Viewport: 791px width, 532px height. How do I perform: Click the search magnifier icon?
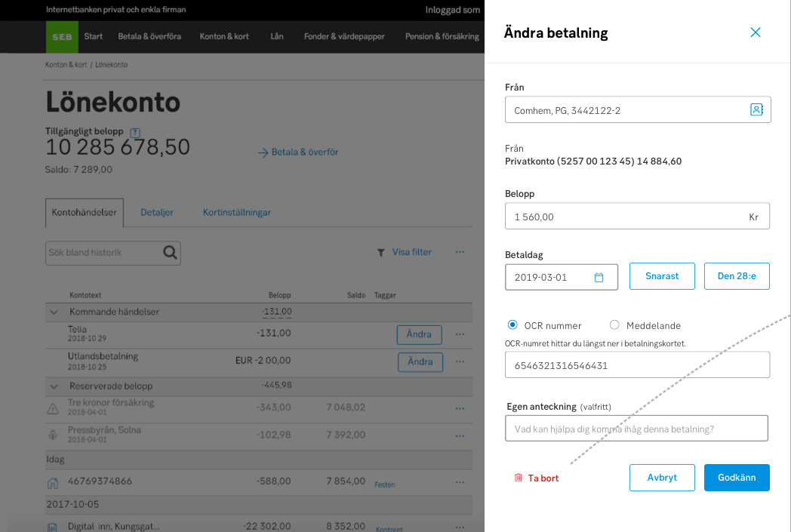click(x=171, y=253)
